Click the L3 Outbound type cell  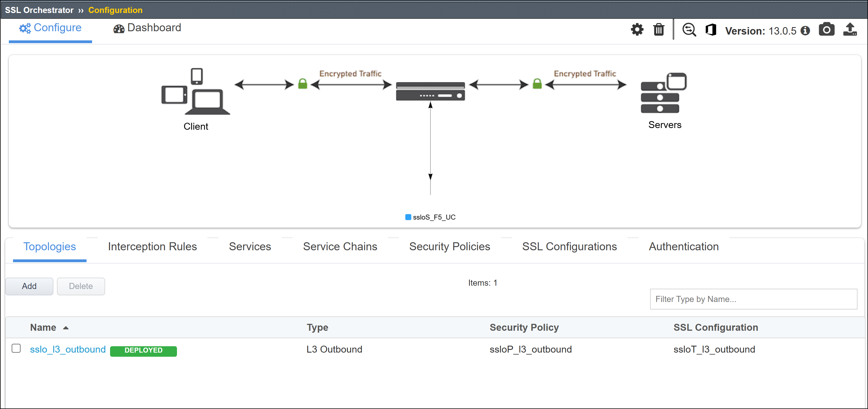coord(334,349)
